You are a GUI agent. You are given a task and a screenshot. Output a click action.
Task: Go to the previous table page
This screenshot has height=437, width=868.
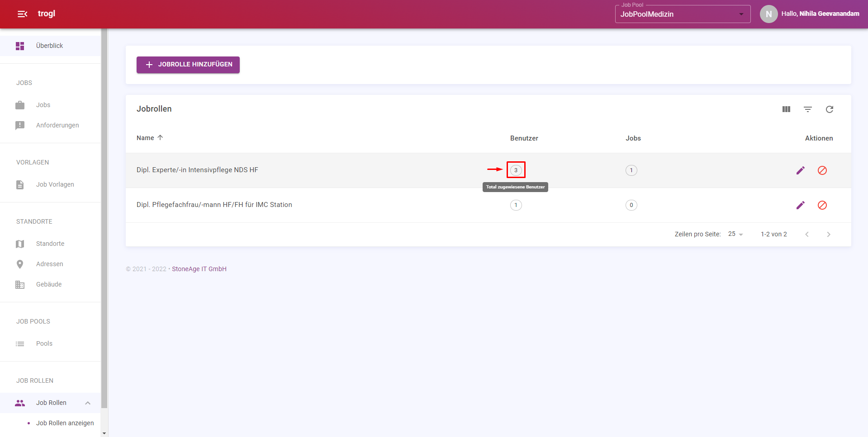tap(807, 234)
